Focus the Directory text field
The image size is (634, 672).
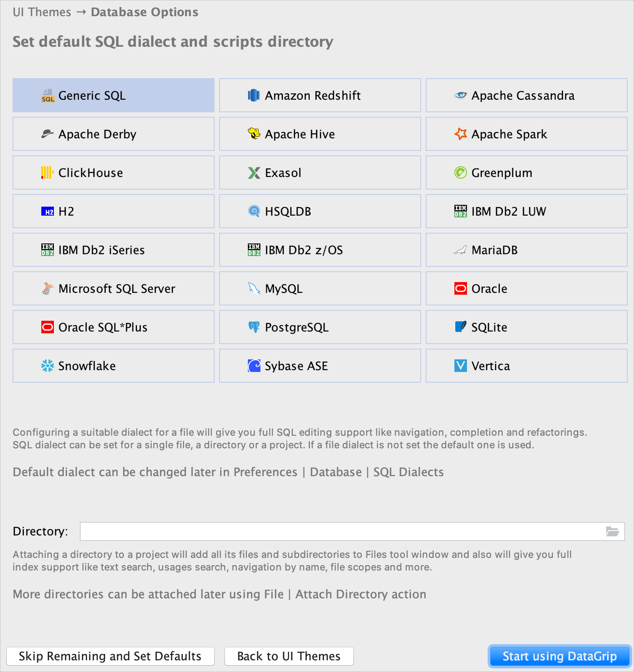(341, 531)
